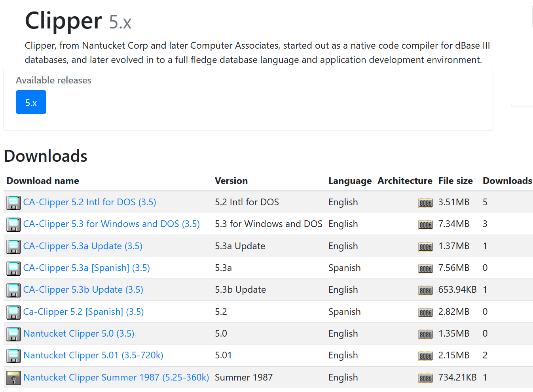The width and height of the screenshot is (533, 392).
Task: Open CA-Clipper 5.2 Intl for DOS download
Action: point(89,202)
